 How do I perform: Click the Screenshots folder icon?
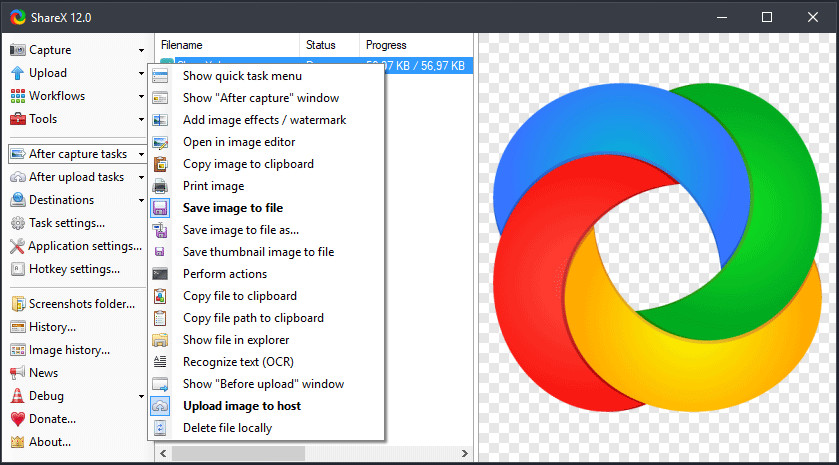point(18,304)
